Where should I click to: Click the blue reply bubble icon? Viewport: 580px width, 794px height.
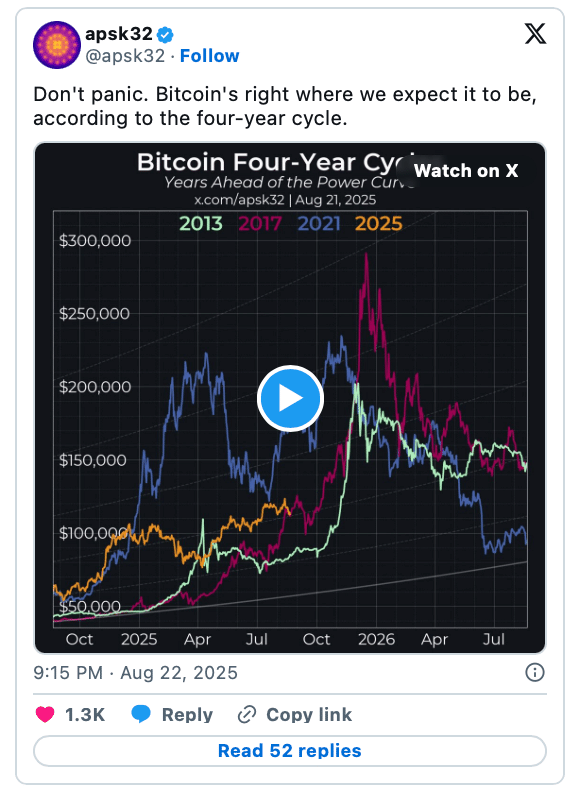coord(141,714)
